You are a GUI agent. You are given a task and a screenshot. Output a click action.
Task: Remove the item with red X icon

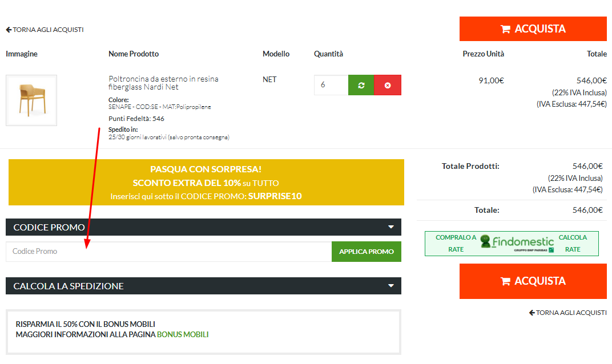[x=388, y=85]
